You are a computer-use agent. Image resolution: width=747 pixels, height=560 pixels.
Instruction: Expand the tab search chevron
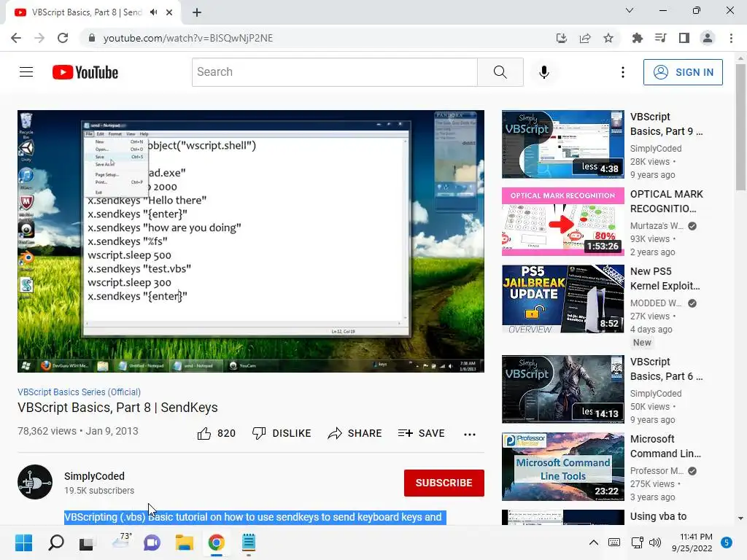click(x=630, y=10)
